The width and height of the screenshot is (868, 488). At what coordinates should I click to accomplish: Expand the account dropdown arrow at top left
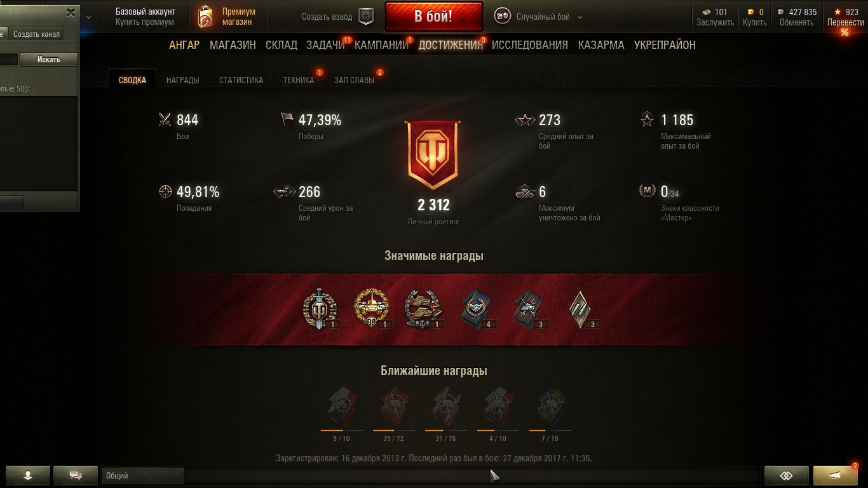(89, 17)
